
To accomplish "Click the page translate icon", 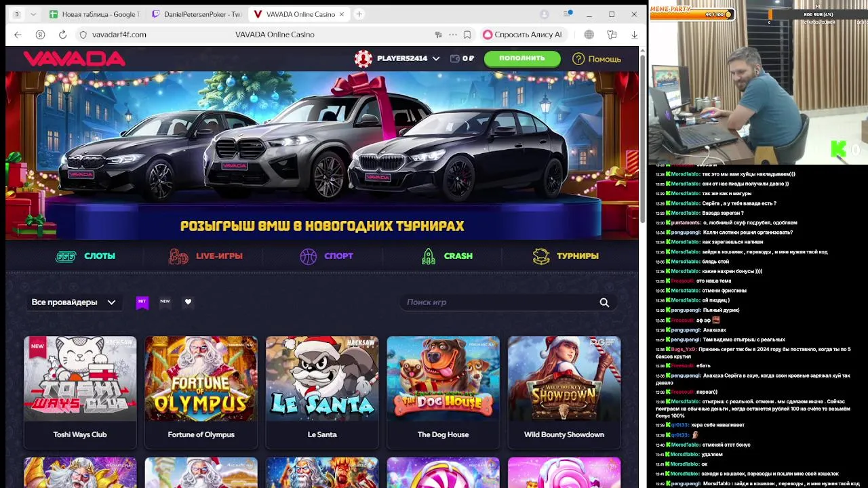I will pos(439,35).
